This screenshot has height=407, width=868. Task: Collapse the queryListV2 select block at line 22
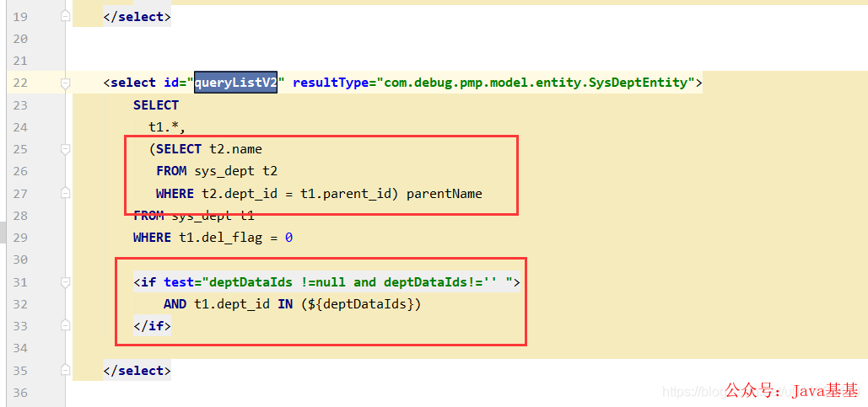point(65,83)
